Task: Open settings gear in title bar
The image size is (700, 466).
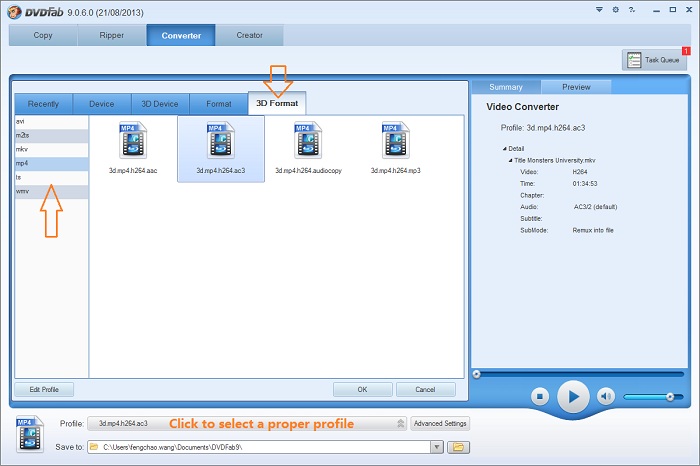Action: coord(616,9)
